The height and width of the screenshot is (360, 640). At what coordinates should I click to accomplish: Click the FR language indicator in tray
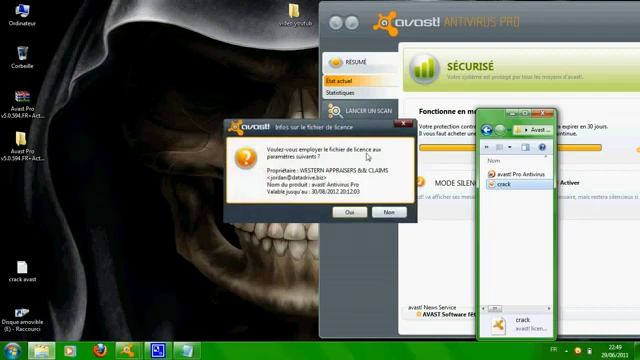(553, 350)
